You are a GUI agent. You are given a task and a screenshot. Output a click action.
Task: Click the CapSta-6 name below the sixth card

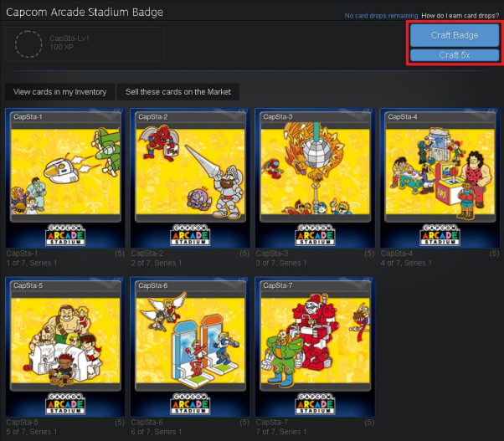[x=147, y=422]
